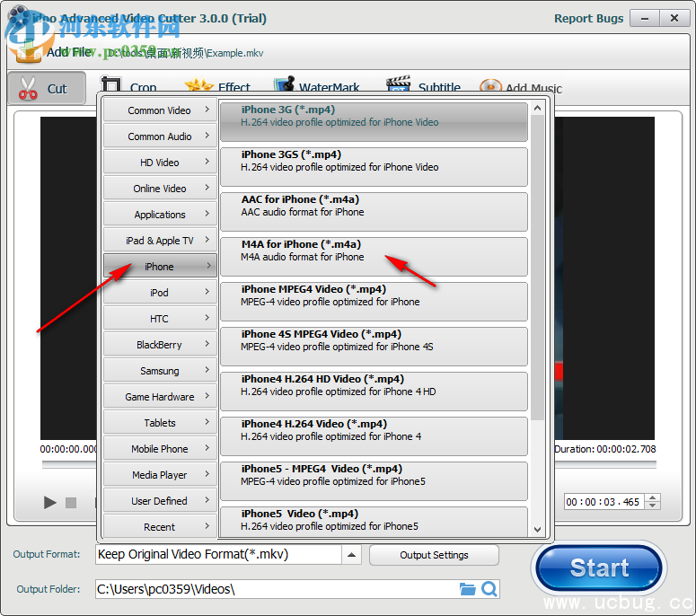This screenshot has height=616, width=696.
Task: Click the big Start button
Action: click(x=598, y=568)
